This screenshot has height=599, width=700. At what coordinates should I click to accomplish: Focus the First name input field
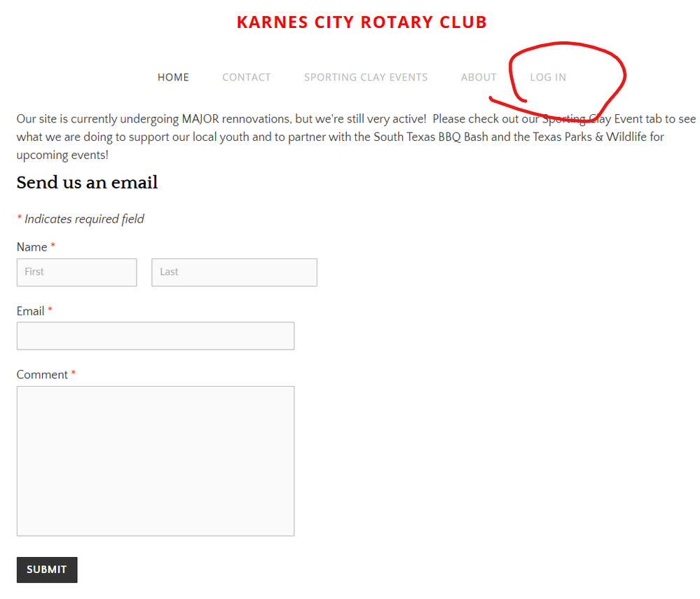[x=77, y=273]
